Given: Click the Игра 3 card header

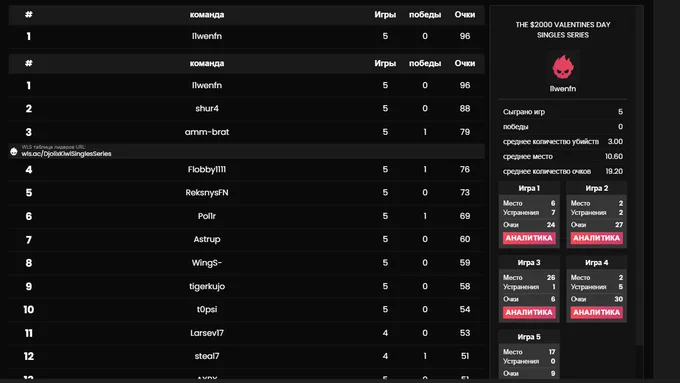Looking at the screenshot, I should click(x=529, y=263).
